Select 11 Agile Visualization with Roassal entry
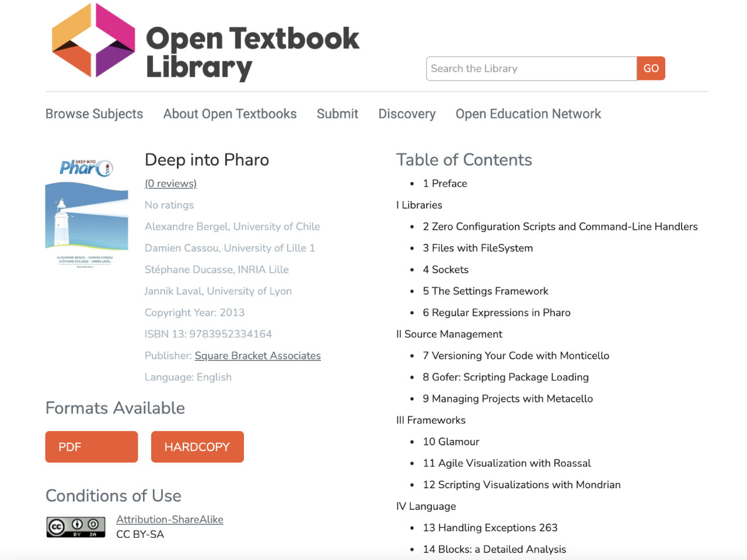Viewport: 747px width, 560px height. point(507,463)
